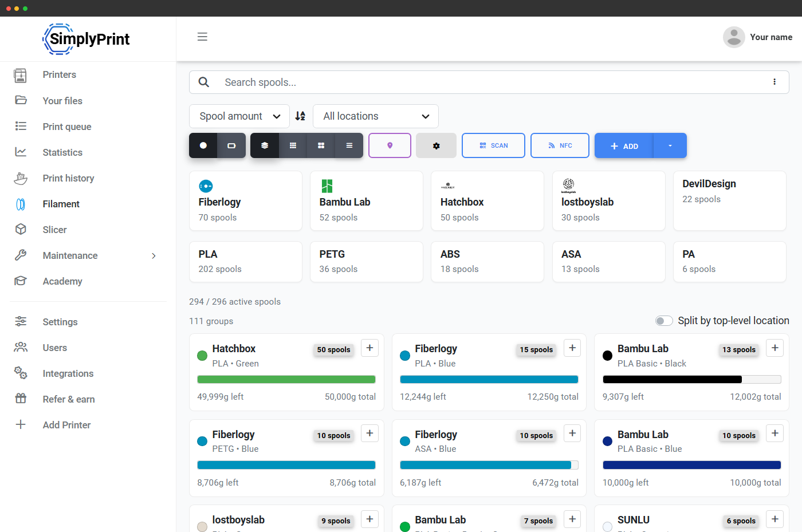Viewport: 802px width, 532px height.
Task: Click Bambu Lab Black remaining filament bar
Action: coord(692,379)
